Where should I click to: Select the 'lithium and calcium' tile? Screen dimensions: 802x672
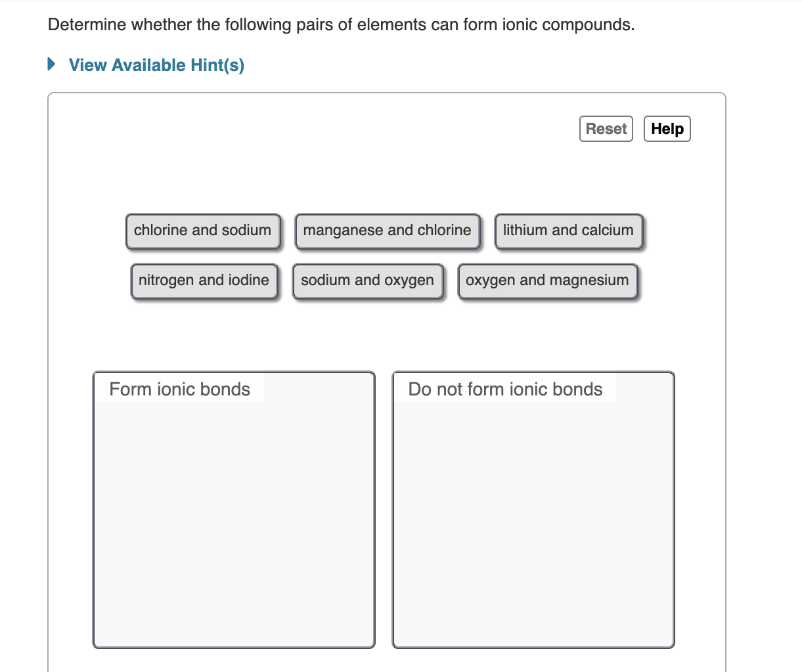(x=568, y=231)
